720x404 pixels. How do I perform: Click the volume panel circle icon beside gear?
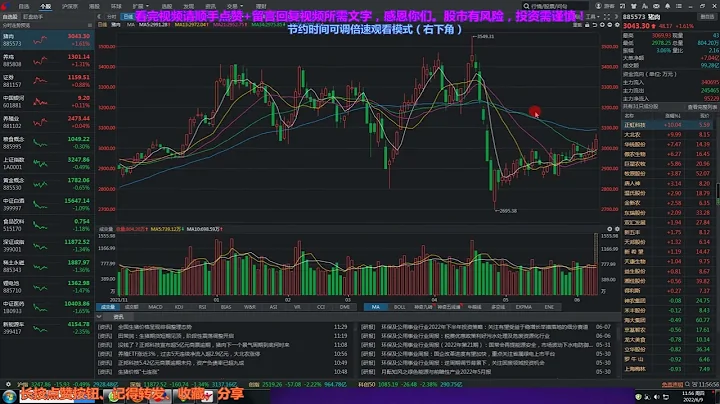609,229
